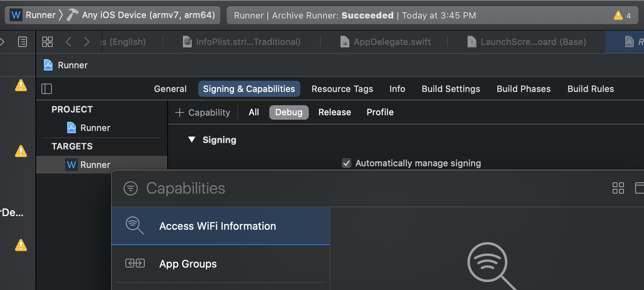The width and height of the screenshot is (644, 290).
Task: Go back with the left chevron
Action: point(68,42)
